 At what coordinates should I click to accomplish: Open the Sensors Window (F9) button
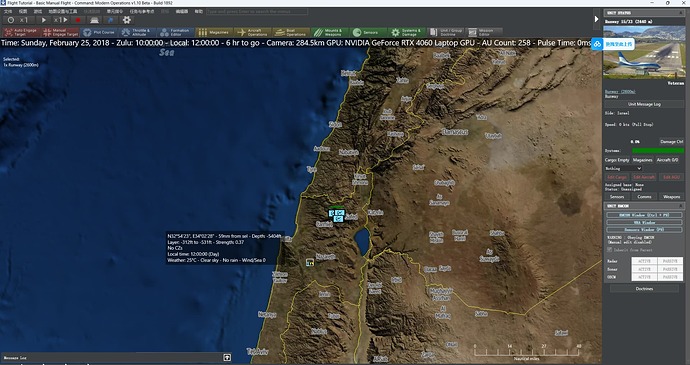644,229
